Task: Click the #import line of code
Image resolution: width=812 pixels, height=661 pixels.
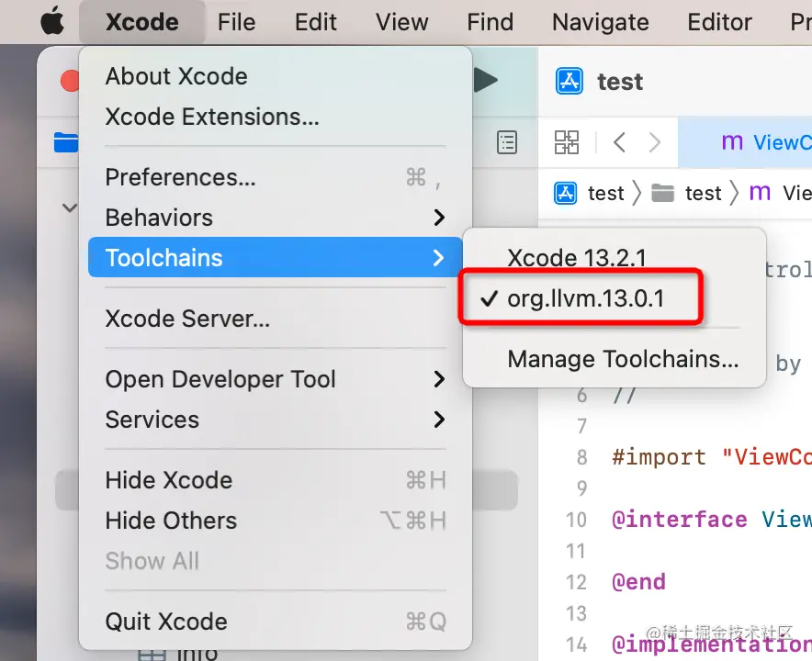Action: click(712, 457)
